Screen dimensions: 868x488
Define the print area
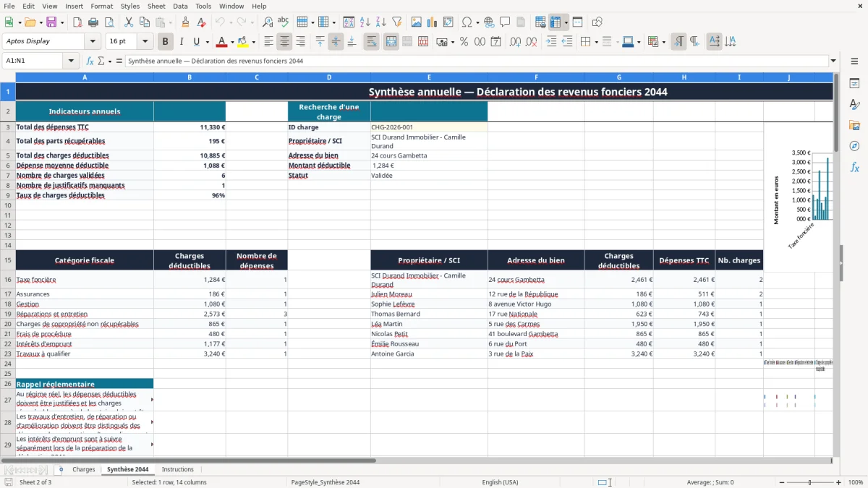pos(540,22)
